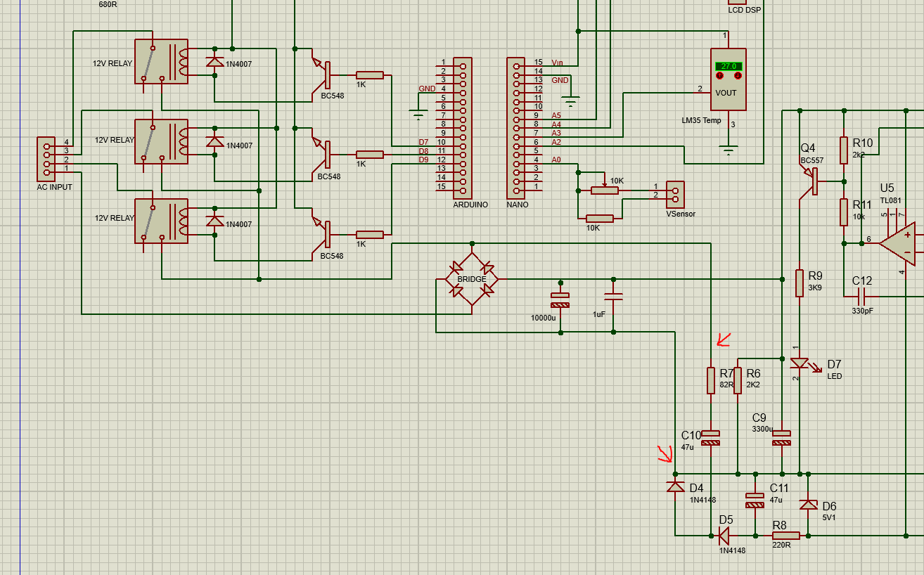Select the AC INPUT four-pin connector
924x575 pixels.
(x=46, y=159)
